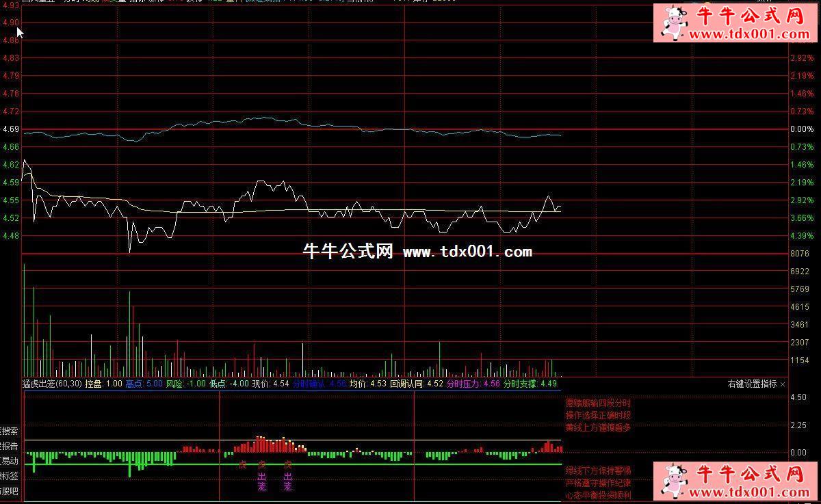Click the cow mascot logo at top right
Viewport: 821px width, 504px height.
pyautogui.click(x=675, y=23)
